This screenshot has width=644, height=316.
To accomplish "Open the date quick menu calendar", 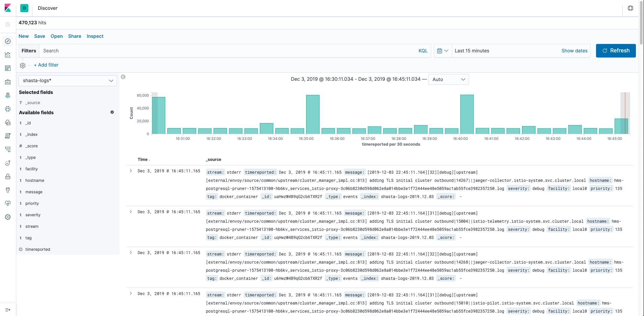I will 443,51.
